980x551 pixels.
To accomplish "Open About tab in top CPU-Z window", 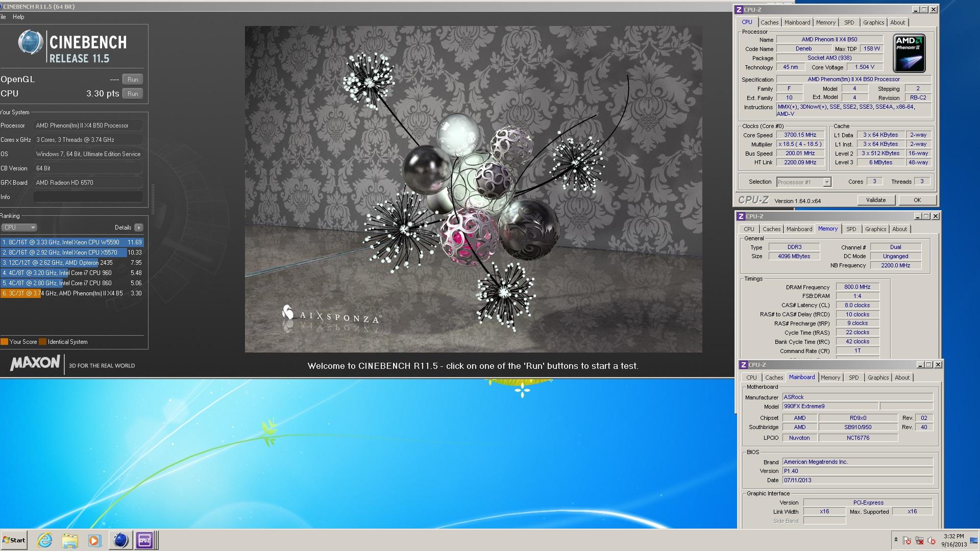I will pos(897,22).
